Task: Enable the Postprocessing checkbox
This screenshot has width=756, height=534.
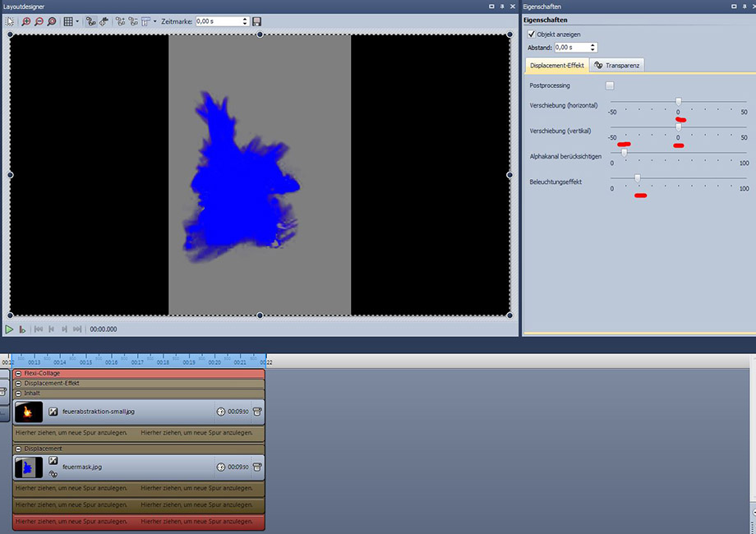Action: (609, 85)
